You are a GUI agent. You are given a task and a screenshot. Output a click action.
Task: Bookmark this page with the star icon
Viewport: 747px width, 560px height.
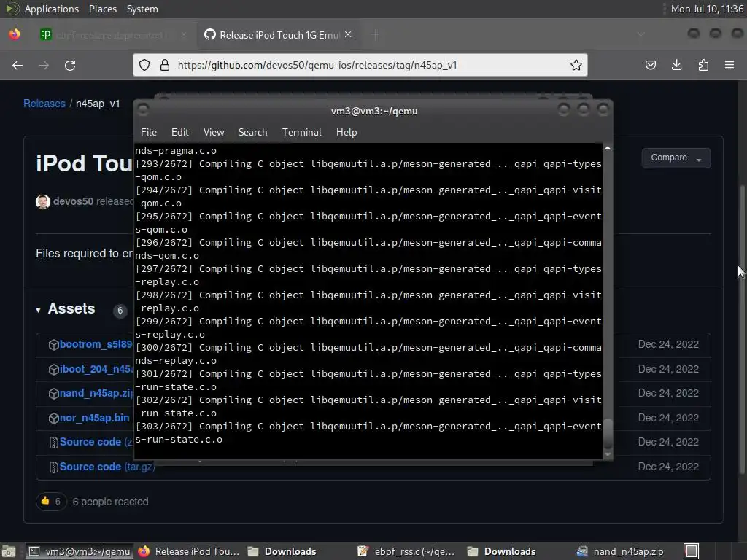576,65
